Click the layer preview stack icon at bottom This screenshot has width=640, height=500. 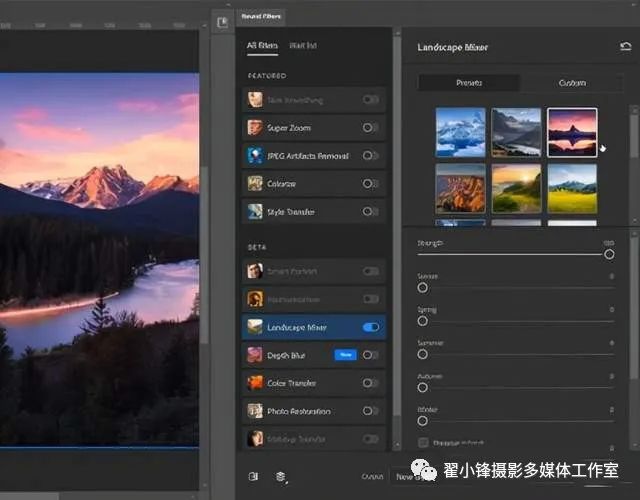click(281, 477)
